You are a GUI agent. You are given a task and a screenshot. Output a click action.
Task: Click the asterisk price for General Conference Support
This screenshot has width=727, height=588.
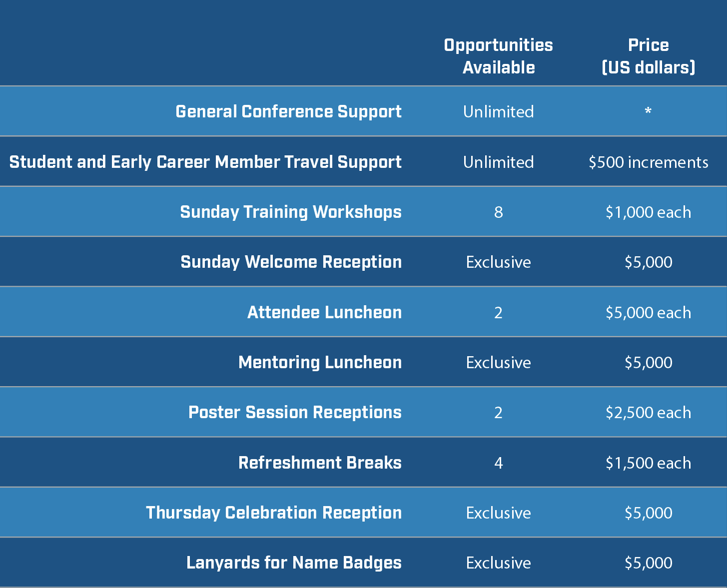pos(648,111)
